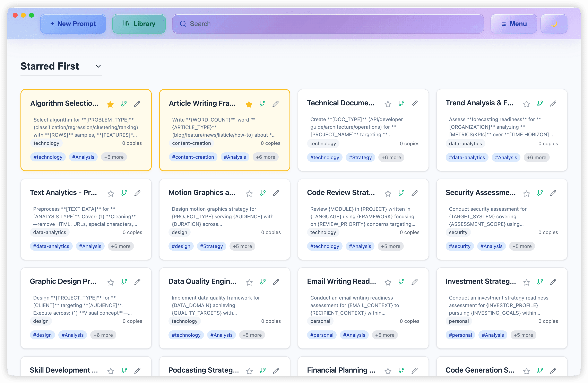The image size is (588, 383).
Task: Fork the Motion Graphics prompt
Action: pyautogui.click(x=263, y=193)
